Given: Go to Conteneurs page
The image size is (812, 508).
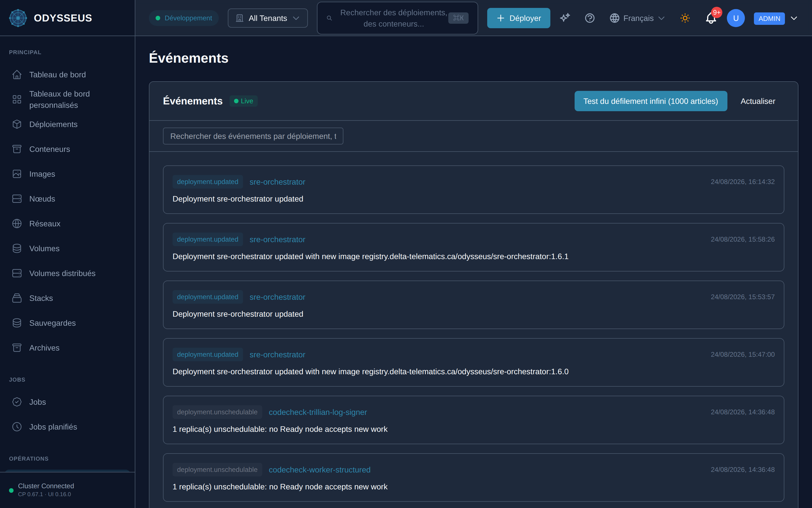Looking at the screenshot, I should [67, 149].
